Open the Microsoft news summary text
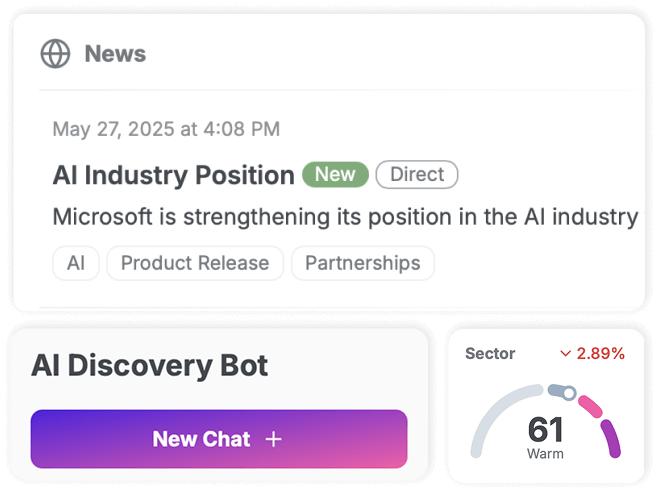 coord(345,217)
